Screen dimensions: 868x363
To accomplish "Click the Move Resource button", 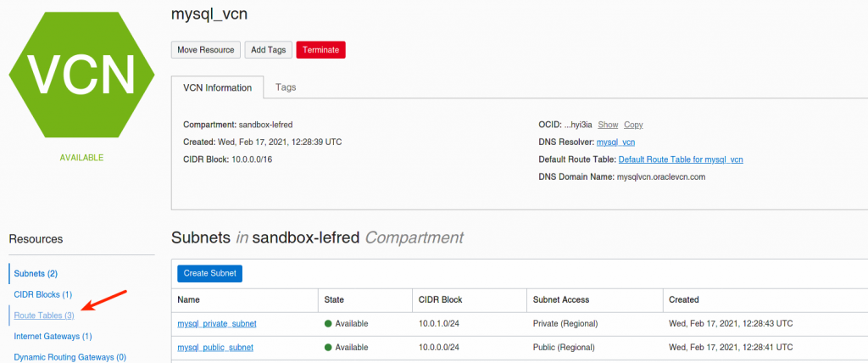I will pyautogui.click(x=206, y=50).
